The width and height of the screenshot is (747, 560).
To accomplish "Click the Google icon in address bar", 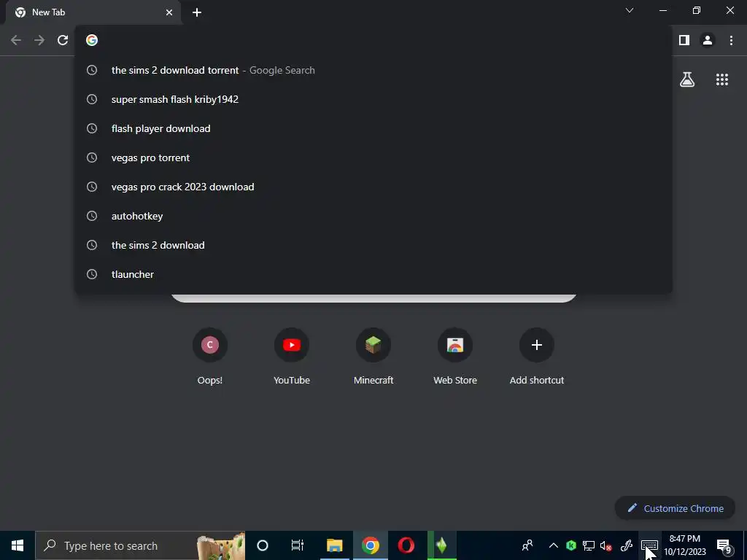I will click(92, 41).
